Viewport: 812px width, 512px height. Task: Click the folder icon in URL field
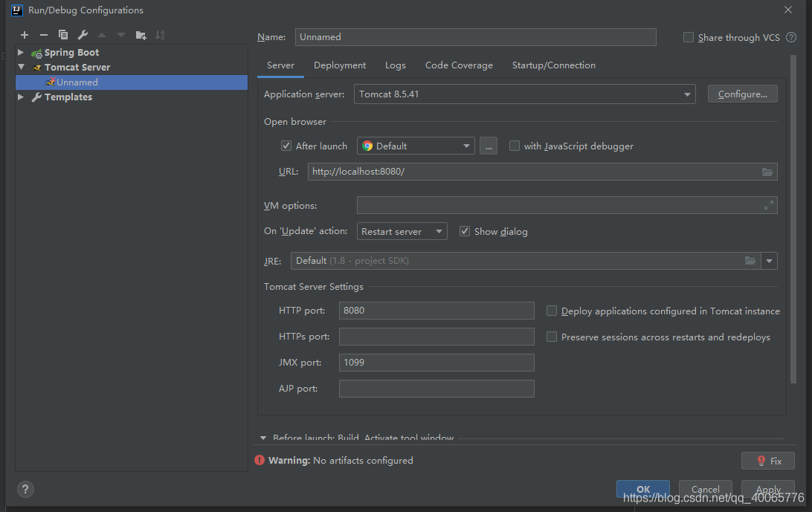[x=767, y=172]
